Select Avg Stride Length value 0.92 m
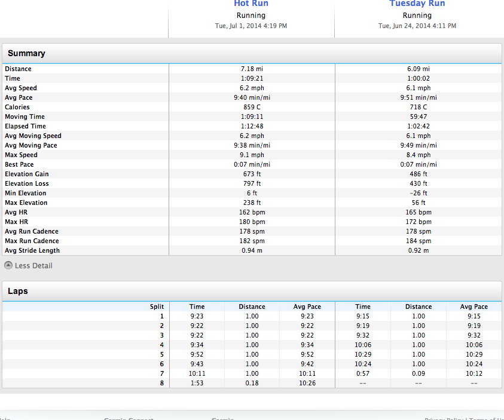The image size is (504, 420). tap(418, 251)
